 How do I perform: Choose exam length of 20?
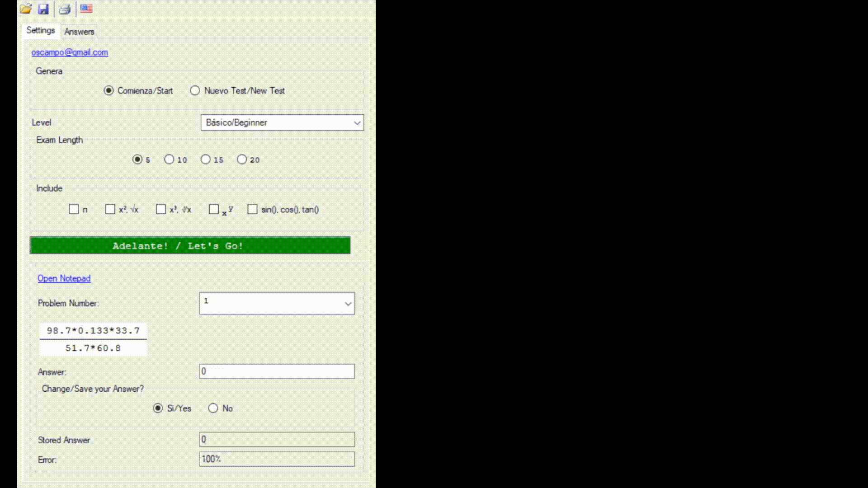tap(242, 160)
